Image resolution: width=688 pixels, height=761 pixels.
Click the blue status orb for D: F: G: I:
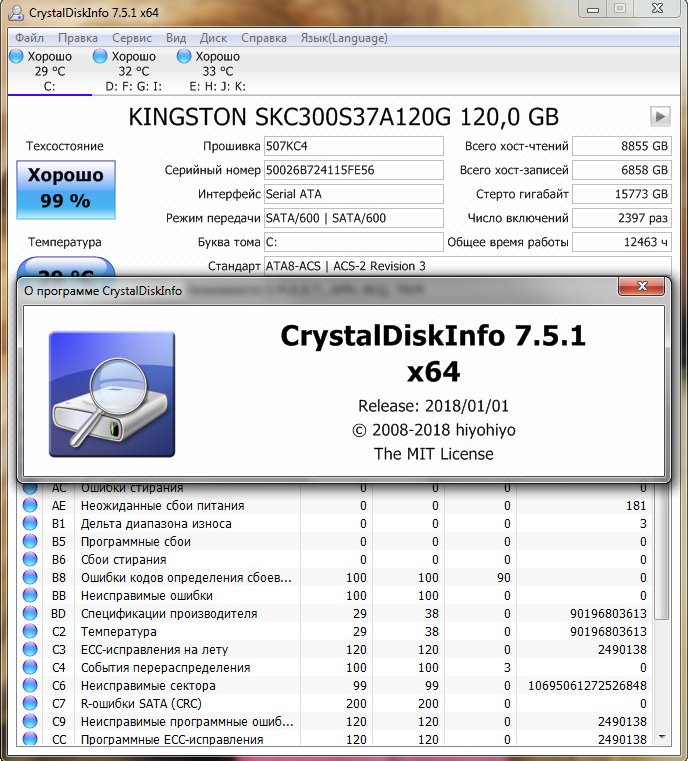click(99, 56)
